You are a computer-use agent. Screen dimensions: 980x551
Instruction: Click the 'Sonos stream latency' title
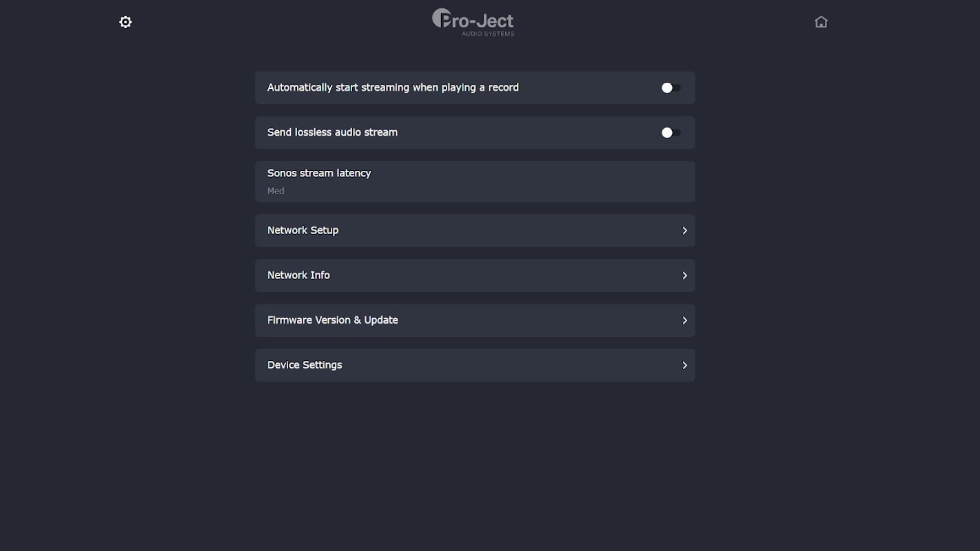click(x=319, y=173)
